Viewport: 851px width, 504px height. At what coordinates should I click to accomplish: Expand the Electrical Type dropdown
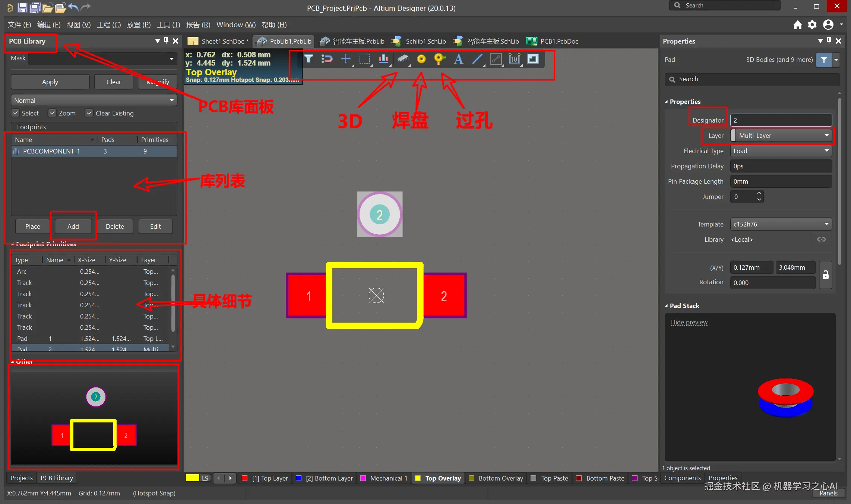coord(781,151)
